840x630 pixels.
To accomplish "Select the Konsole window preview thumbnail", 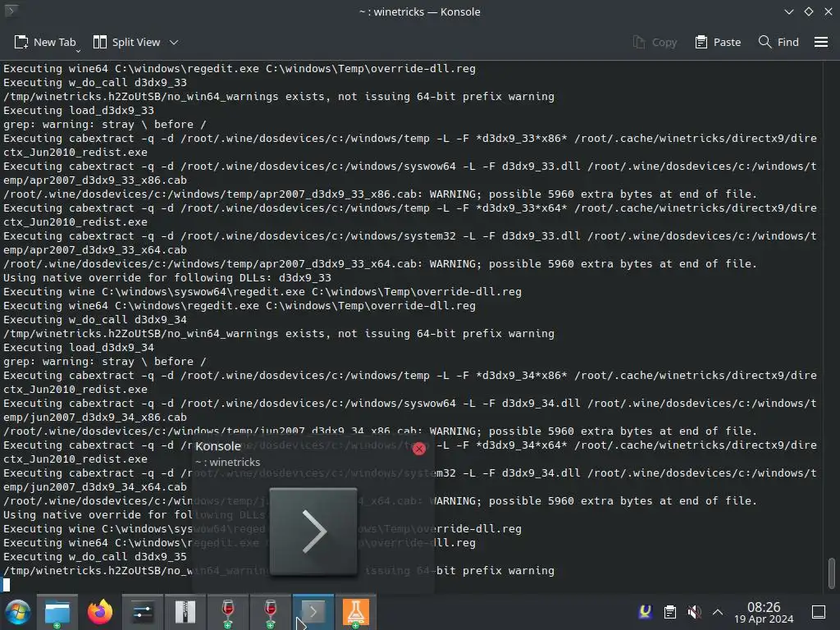I will [x=313, y=532].
